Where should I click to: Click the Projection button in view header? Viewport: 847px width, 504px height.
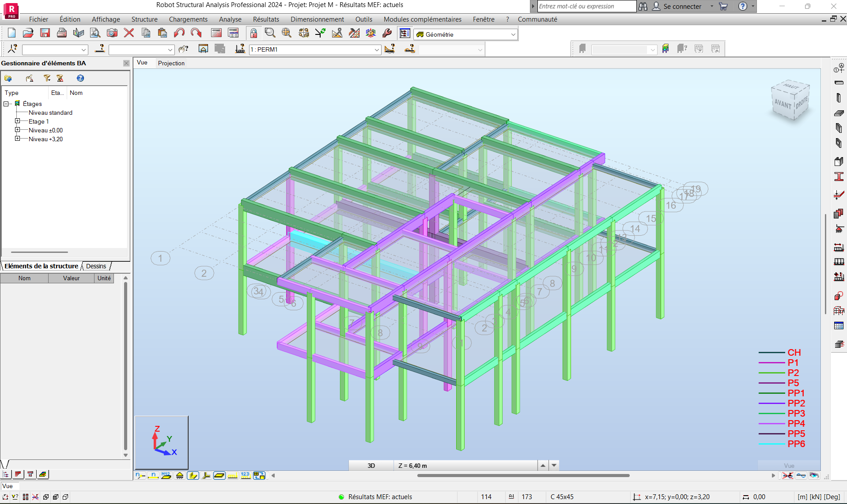[171, 63]
